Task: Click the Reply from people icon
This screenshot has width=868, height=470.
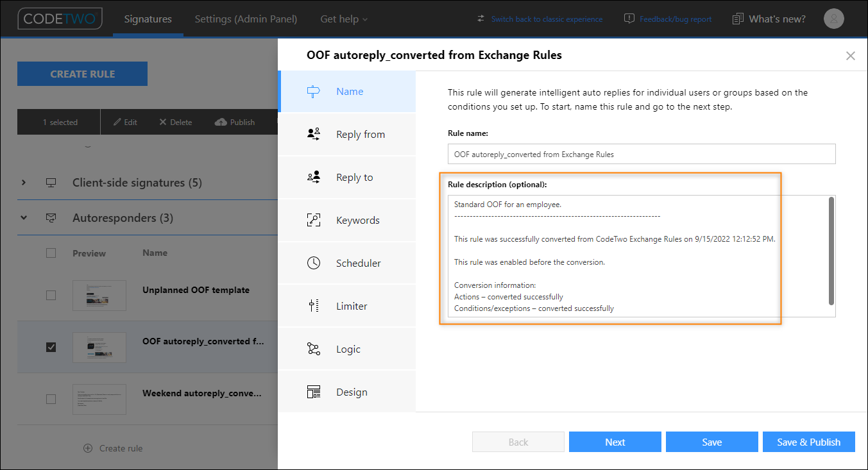Action: coord(313,134)
